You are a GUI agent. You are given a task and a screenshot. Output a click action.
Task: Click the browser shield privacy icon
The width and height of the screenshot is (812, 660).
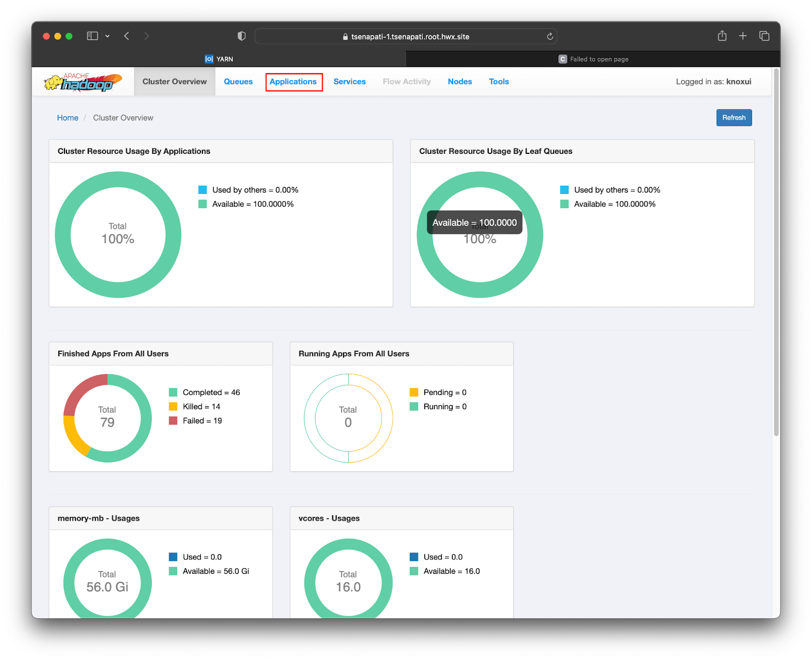point(241,36)
